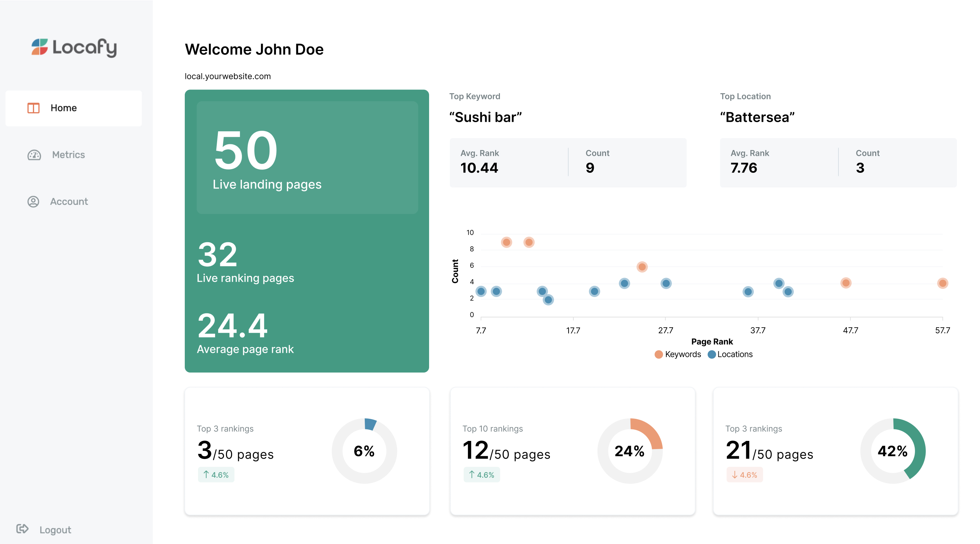Open the Account menu item
Screen dimensions: 980x544
[69, 202]
